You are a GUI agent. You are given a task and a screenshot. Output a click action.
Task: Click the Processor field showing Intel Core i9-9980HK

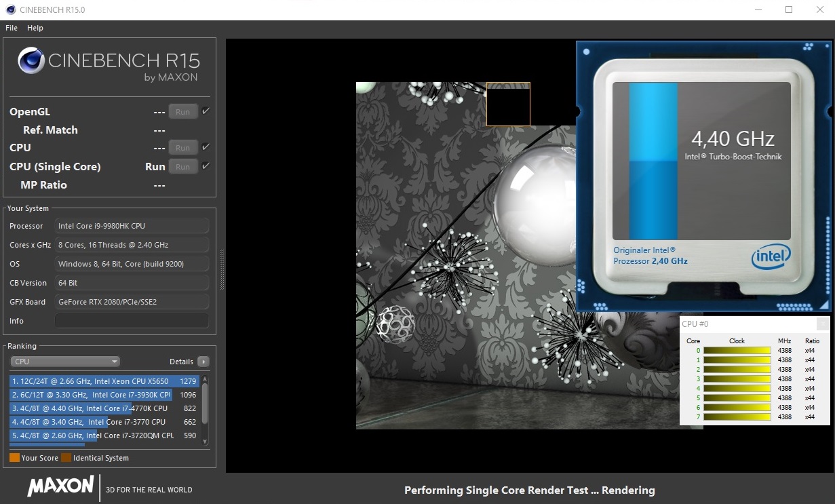click(132, 226)
